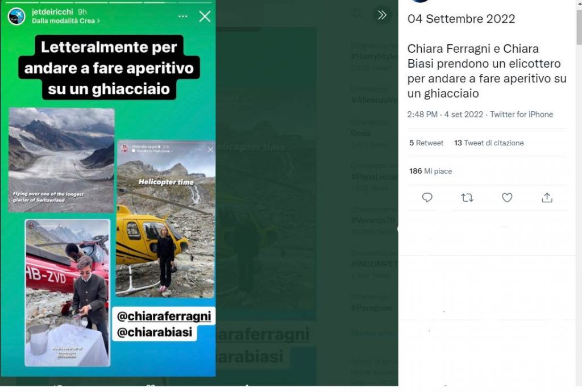Collapse the panel with double chevron icon
The width and height of the screenshot is (582, 392).
point(382,15)
